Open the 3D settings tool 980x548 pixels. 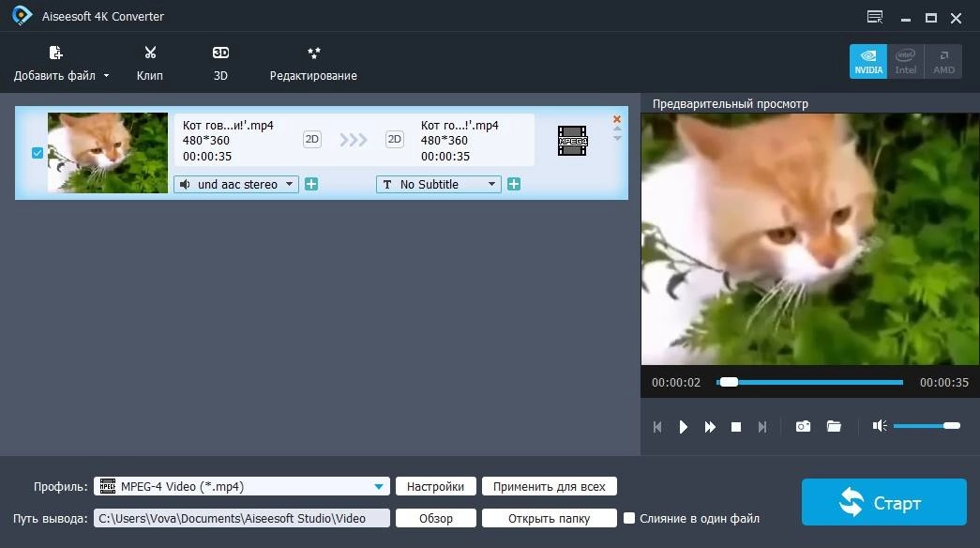click(220, 63)
